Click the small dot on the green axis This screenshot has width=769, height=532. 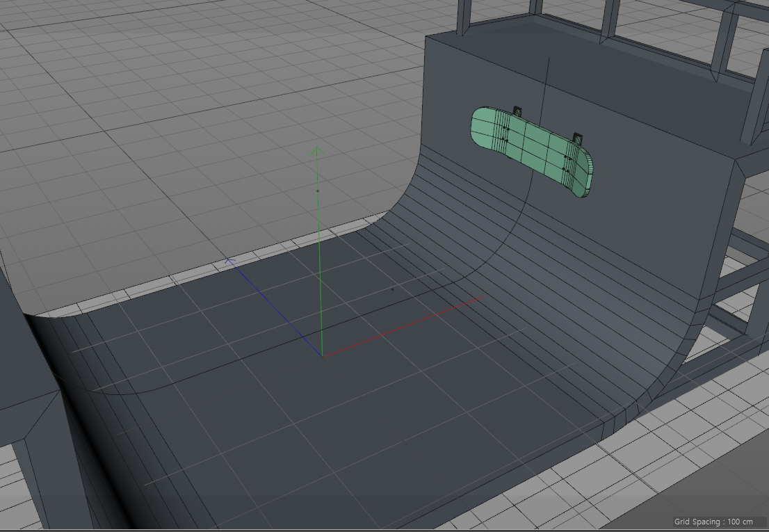coord(318,191)
